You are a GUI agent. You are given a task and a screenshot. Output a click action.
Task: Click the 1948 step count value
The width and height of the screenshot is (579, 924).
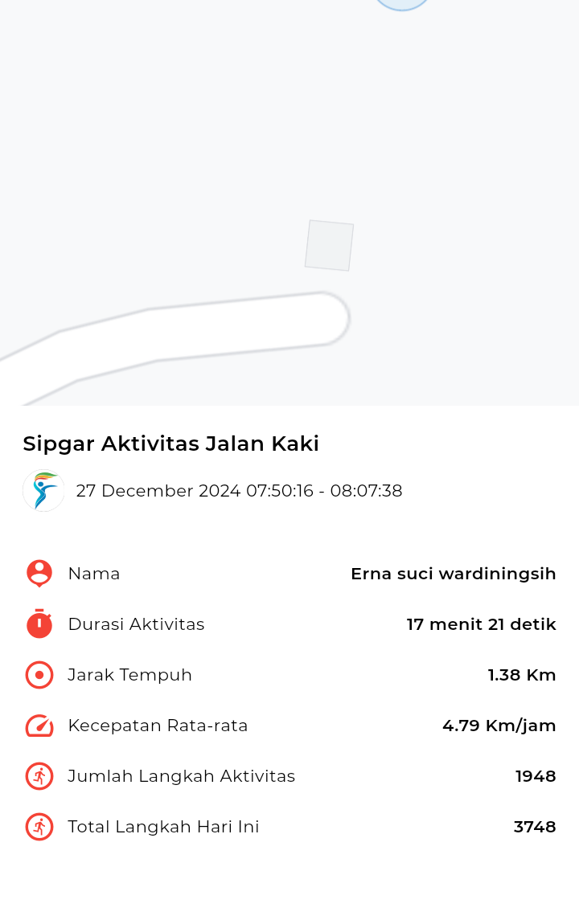coord(536,776)
